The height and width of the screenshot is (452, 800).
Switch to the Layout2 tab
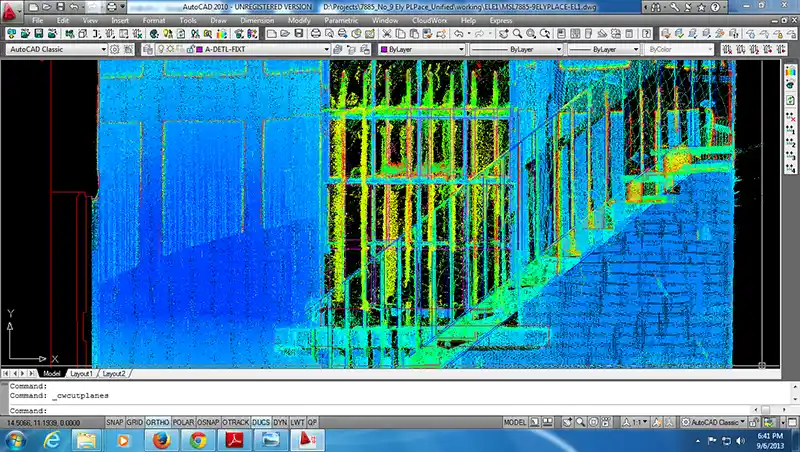[114, 373]
